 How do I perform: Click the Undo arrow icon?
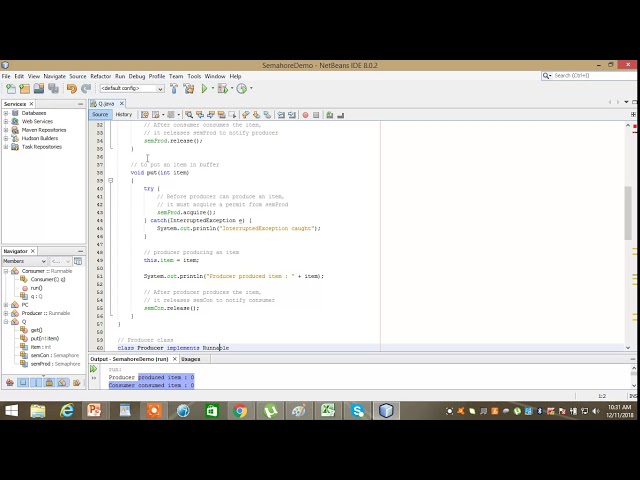[72, 89]
